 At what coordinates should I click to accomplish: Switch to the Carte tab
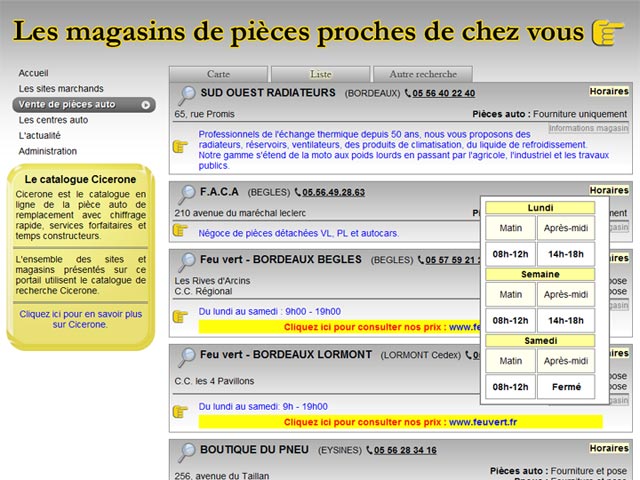click(x=218, y=74)
